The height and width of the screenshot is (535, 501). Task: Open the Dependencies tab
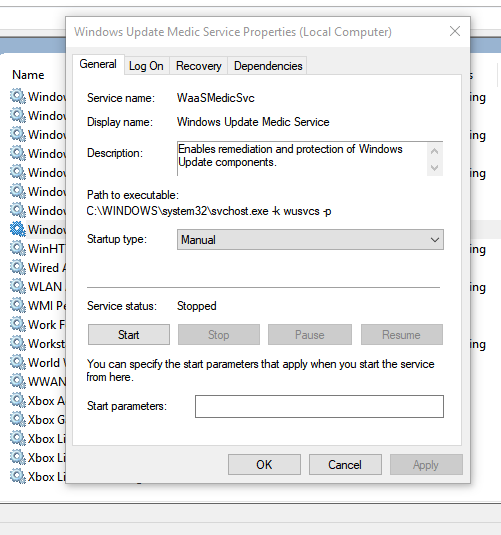coord(268,66)
